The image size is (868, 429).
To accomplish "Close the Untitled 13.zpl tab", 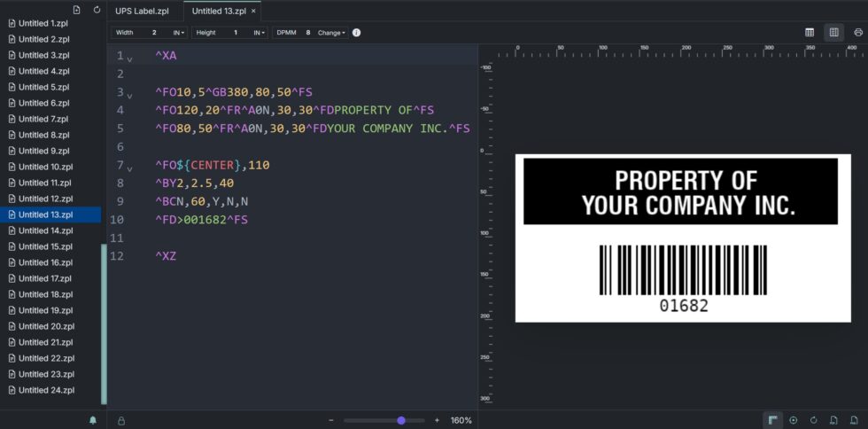I will (x=253, y=11).
